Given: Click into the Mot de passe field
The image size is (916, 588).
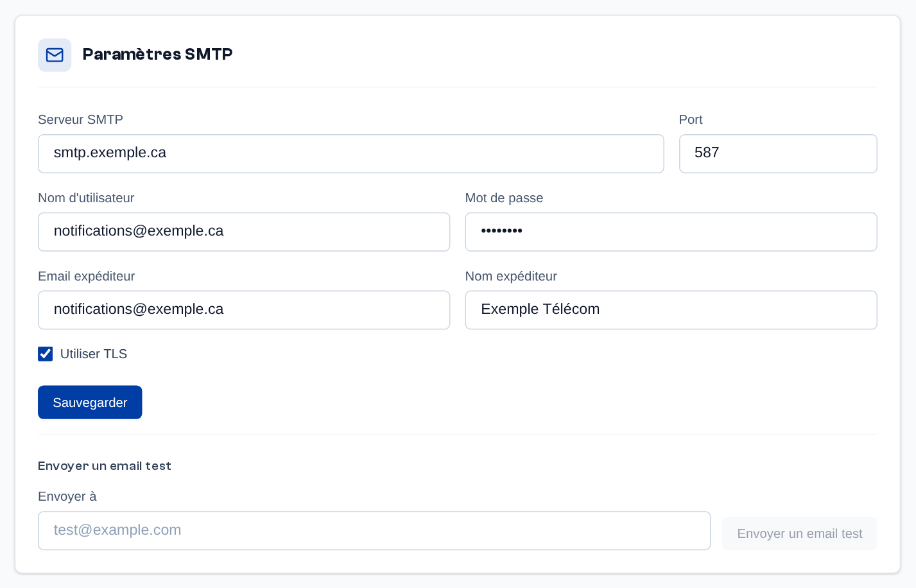Looking at the screenshot, I should pyautogui.click(x=671, y=232).
